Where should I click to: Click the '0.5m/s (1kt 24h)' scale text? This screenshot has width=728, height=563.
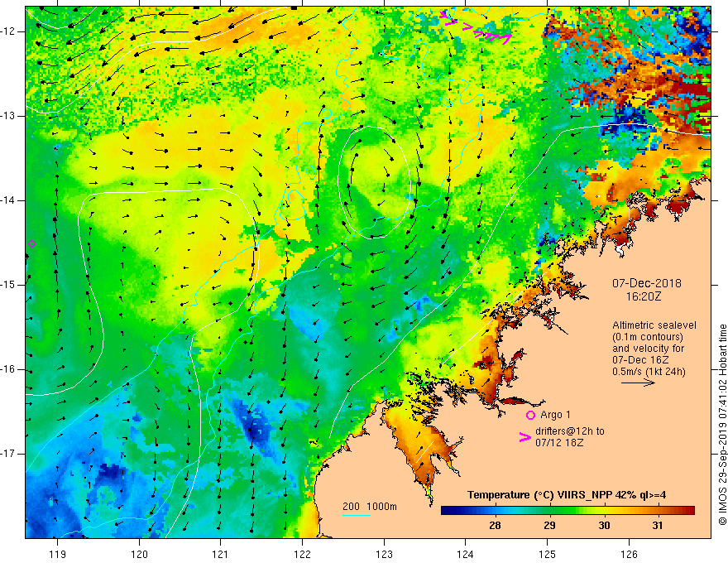point(649,372)
